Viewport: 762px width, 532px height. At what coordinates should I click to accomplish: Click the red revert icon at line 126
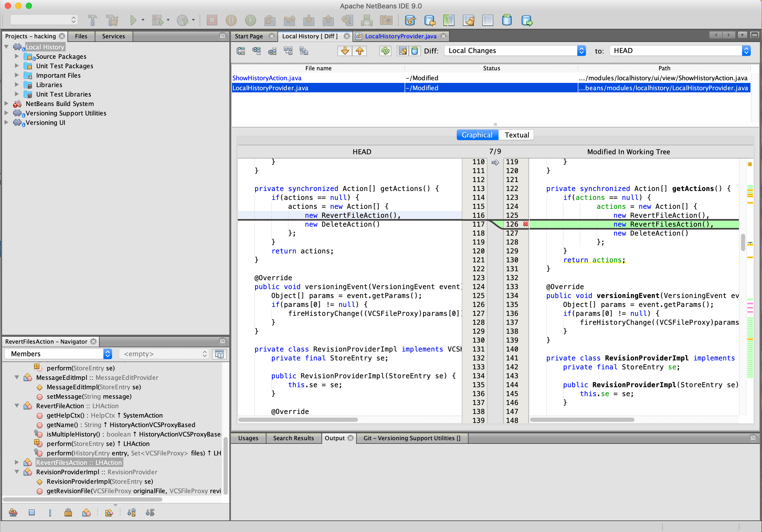525,224
